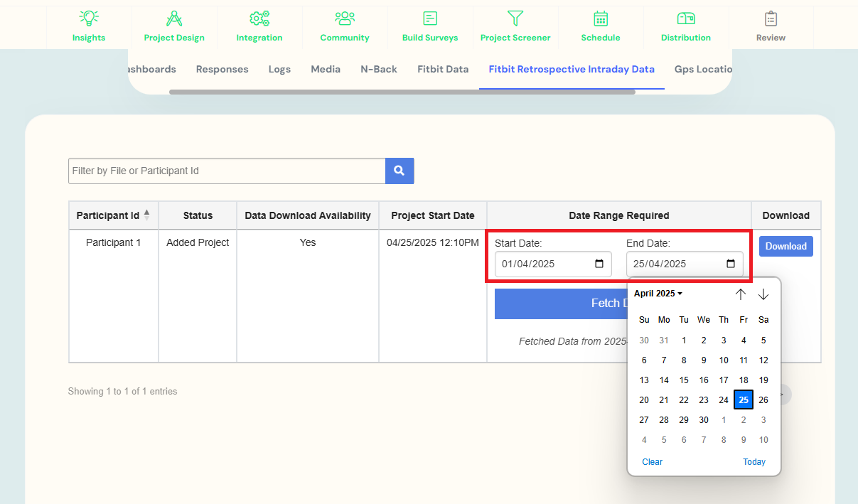Expand the April 2025 month selector

click(x=658, y=294)
